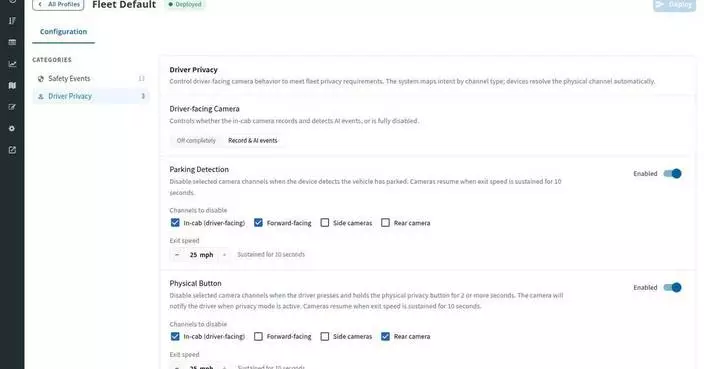Click the external link sidebar icon

[x=12, y=150]
